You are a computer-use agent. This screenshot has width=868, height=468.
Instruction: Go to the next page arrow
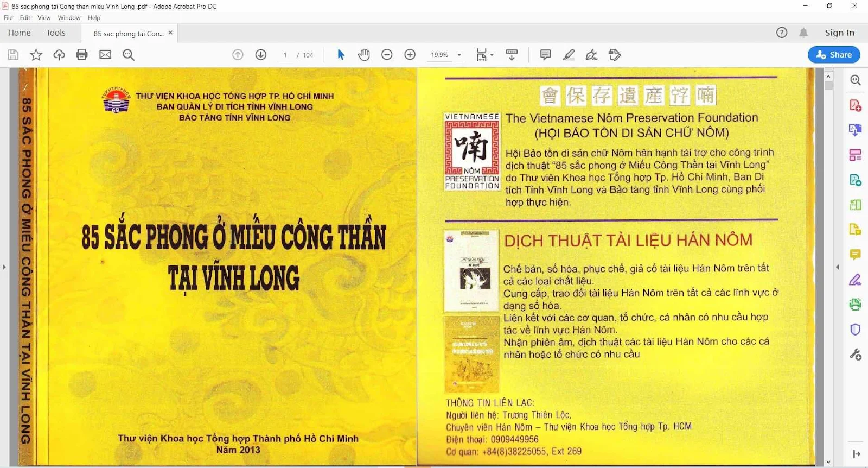pos(261,55)
